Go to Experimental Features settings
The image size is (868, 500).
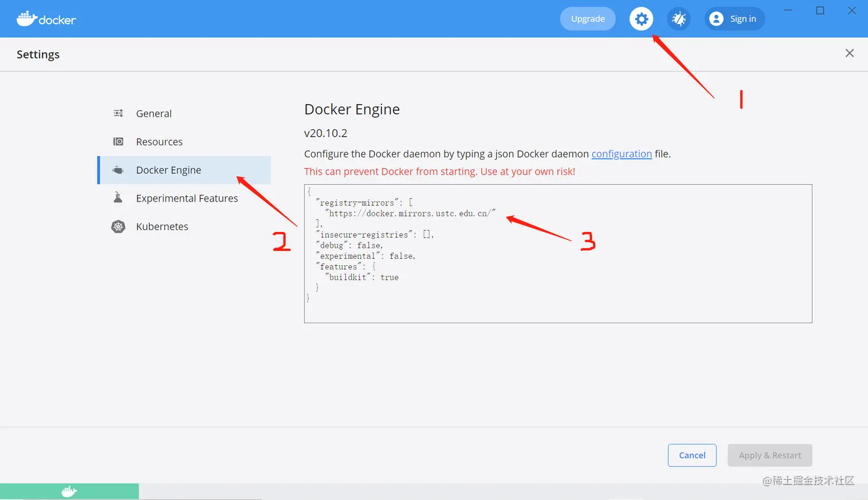[184, 198]
